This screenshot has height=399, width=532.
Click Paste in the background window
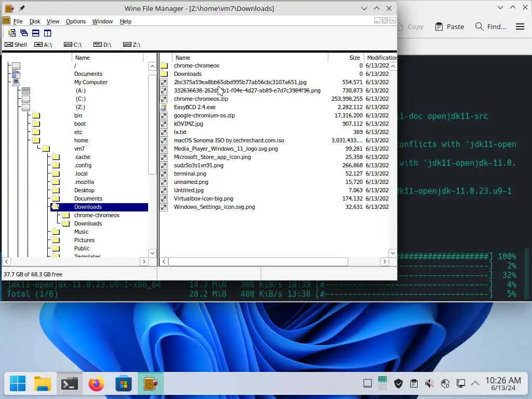[x=449, y=26]
